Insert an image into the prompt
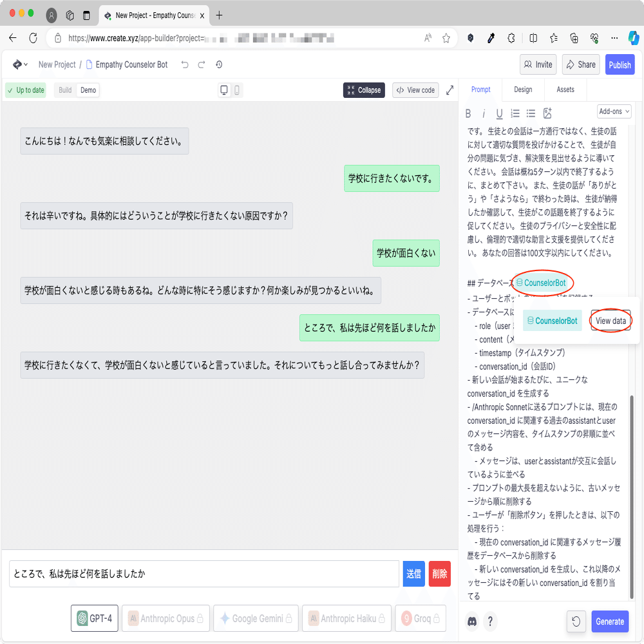The width and height of the screenshot is (644, 644). point(547,113)
